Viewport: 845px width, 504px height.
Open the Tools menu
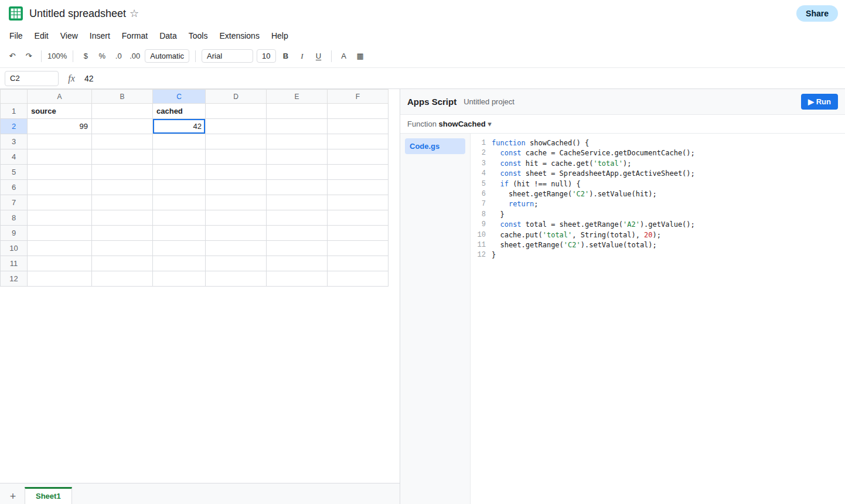point(198,36)
